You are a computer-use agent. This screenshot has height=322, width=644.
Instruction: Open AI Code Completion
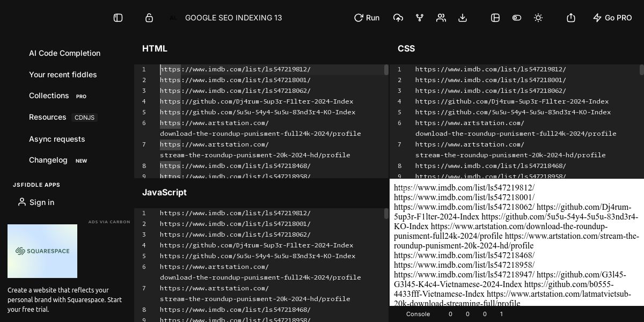tap(64, 53)
